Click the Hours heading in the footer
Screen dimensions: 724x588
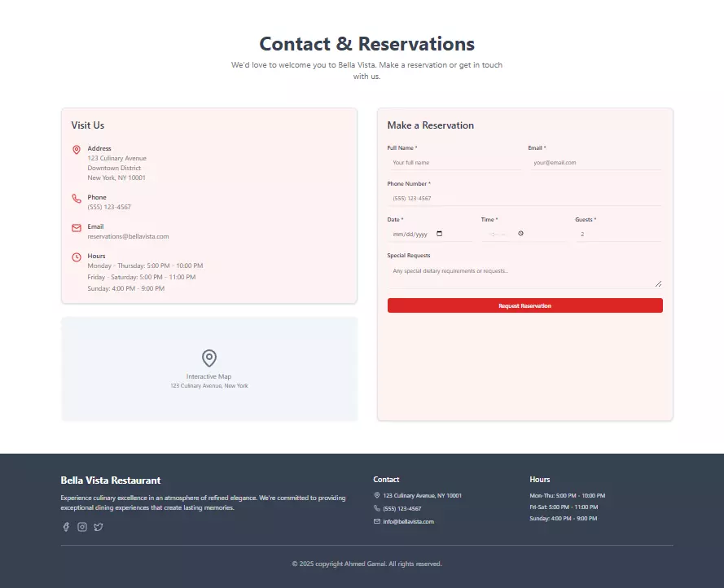(539, 479)
